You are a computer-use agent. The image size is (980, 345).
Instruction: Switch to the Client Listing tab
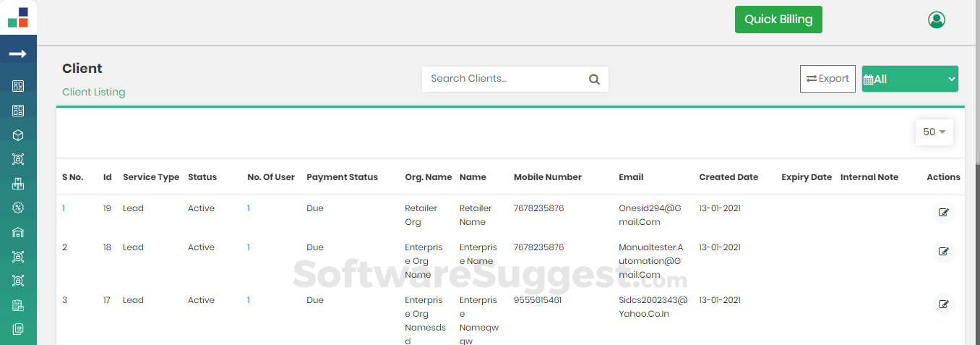pyautogui.click(x=94, y=92)
